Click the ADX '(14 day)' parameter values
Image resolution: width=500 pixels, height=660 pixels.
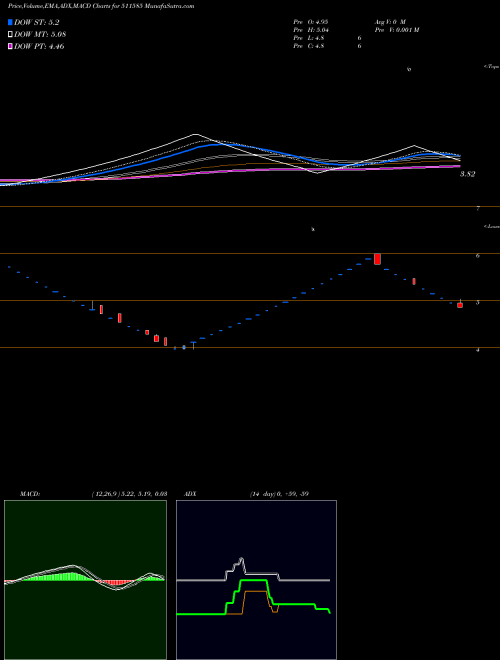pos(279,494)
